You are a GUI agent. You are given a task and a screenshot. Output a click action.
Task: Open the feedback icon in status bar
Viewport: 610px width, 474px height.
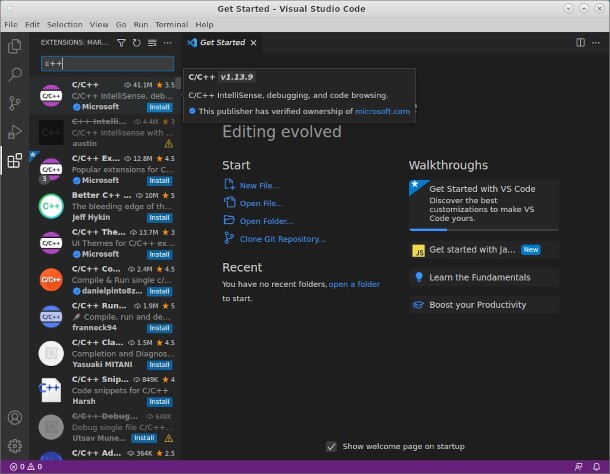pos(578,467)
